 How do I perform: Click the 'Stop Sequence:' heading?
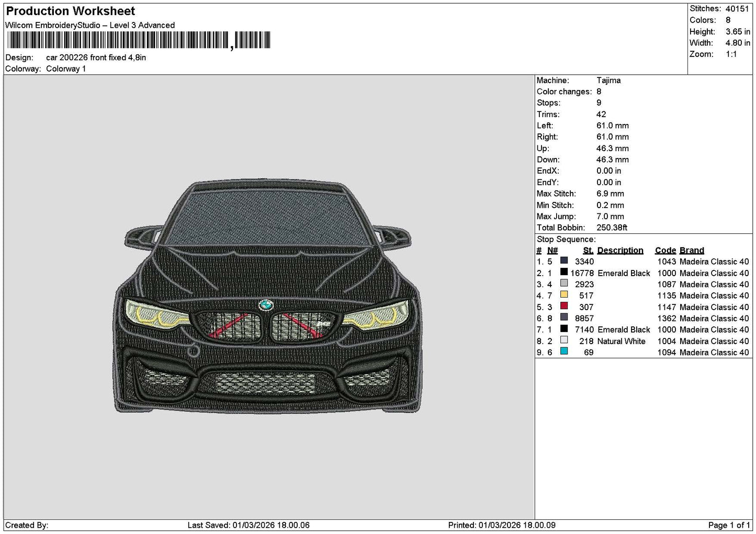[566, 240]
